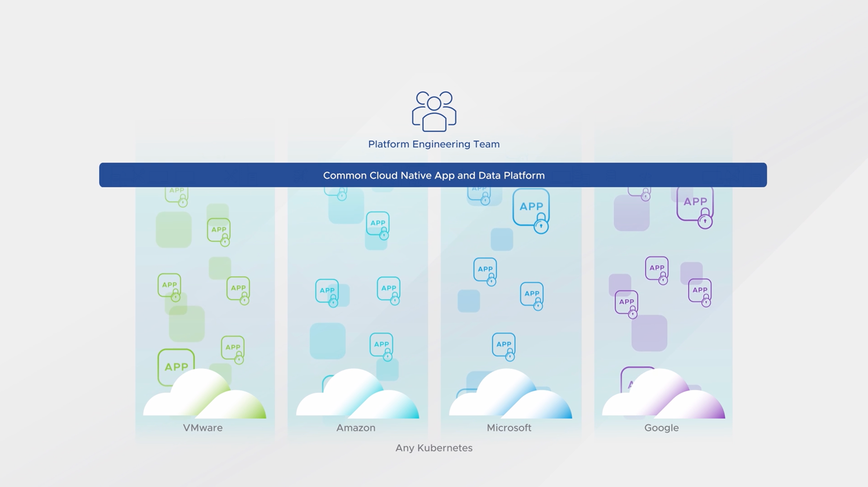Select the 'Amazon' column label
Image resolution: width=868 pixels, height=487 pixels.
[356, 427]
